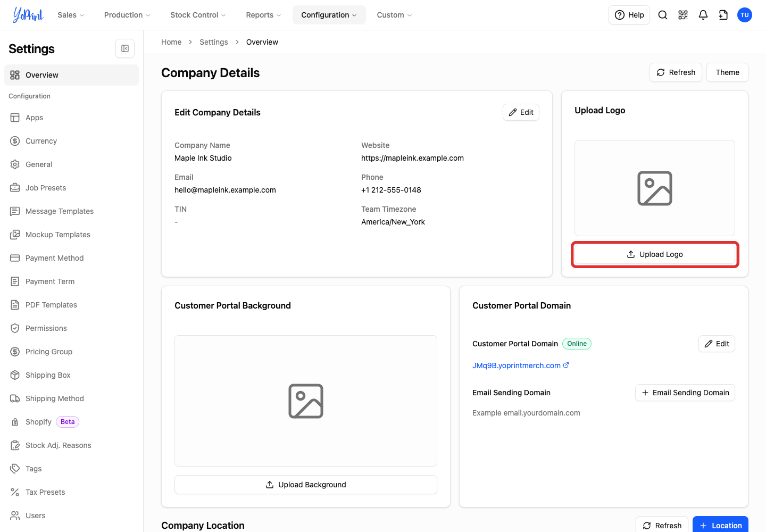Screen dimensions: 766x532
Task: Add a new company Location
Action: [720, 525]
